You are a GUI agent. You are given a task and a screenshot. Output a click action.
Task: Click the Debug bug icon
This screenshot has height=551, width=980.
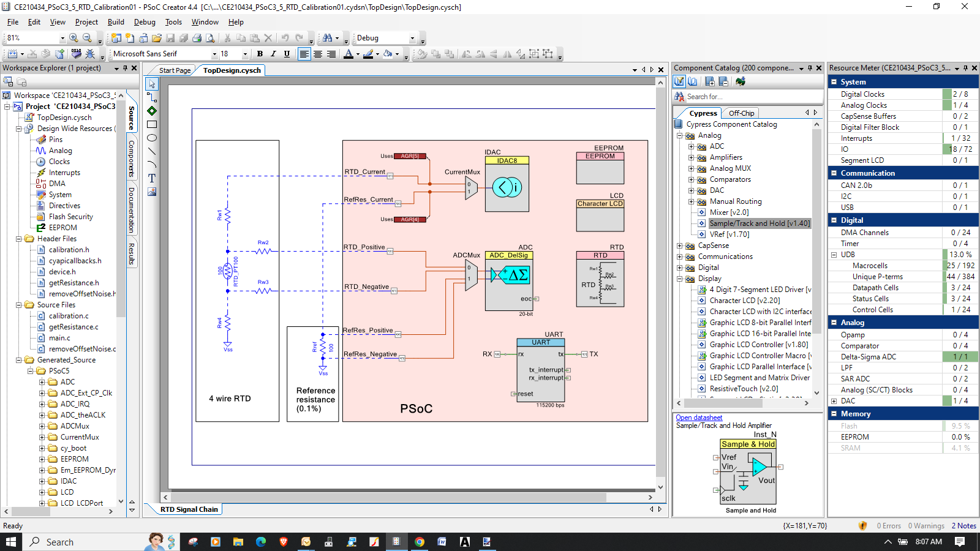click(x=90, y=54)
